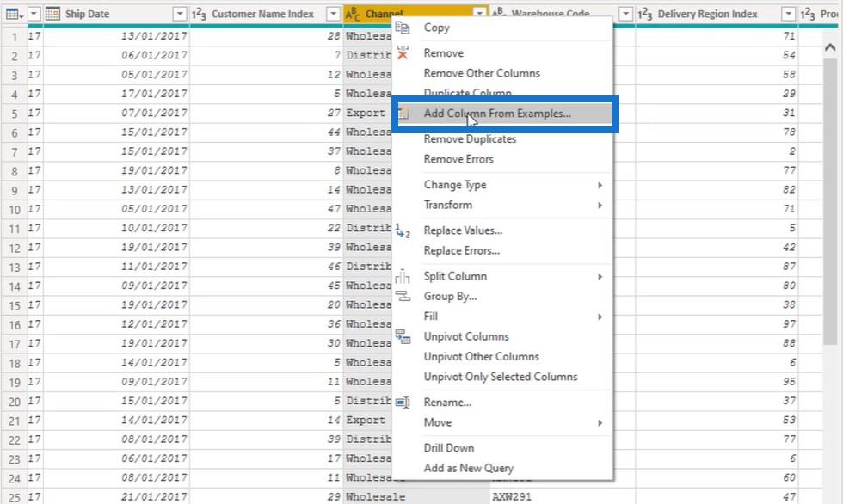Screen dimensions: 843x504
Task: Click the Split Column icon
Action: point(403,276)
